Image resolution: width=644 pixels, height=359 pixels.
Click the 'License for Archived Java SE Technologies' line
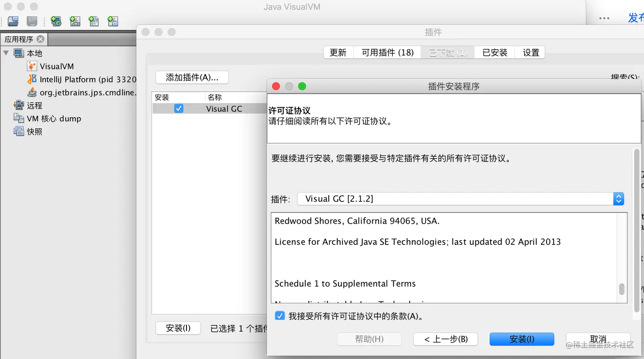[417, 242]
